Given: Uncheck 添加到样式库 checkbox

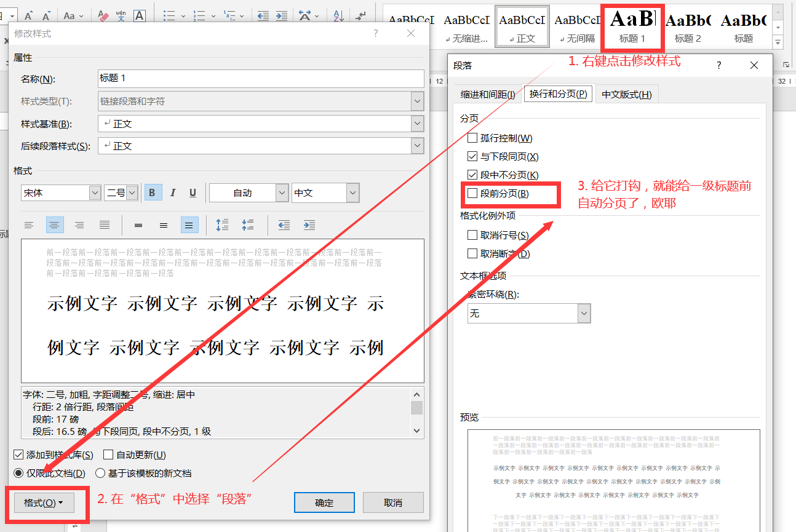Looking at the screenshot, I should pos(18,455).
